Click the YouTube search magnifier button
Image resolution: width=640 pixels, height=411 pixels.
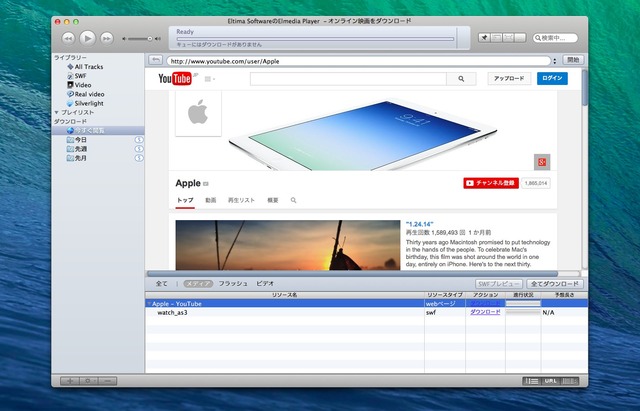[461, 79]
